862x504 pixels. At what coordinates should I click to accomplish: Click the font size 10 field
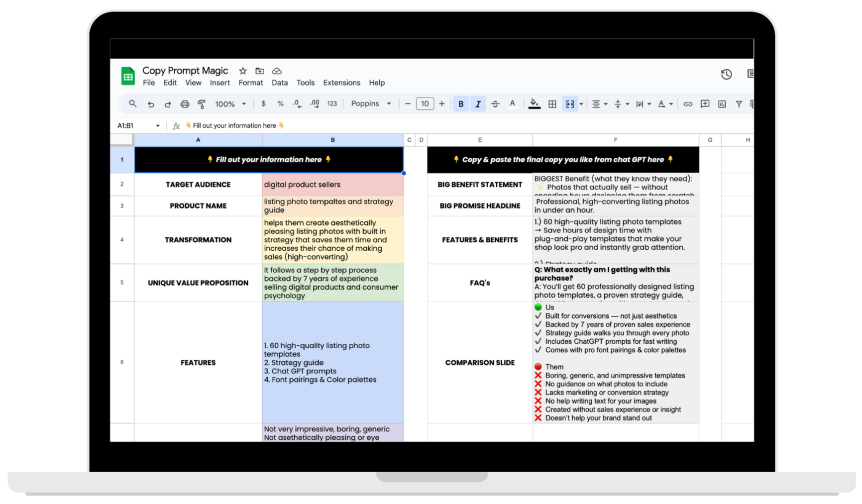point(425,103)
